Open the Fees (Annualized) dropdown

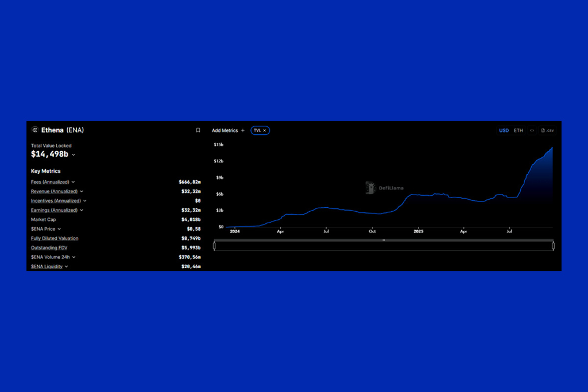pos(52,181)
